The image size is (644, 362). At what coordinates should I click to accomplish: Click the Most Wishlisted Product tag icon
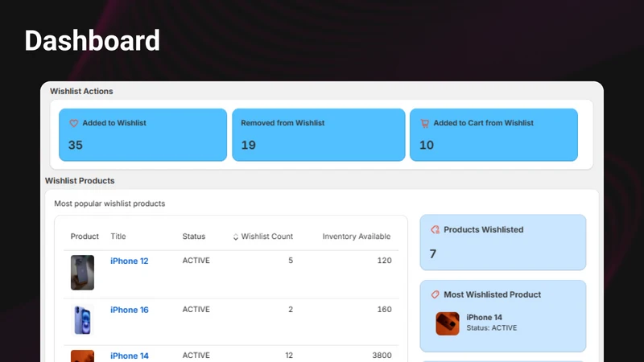coord(435,294)
